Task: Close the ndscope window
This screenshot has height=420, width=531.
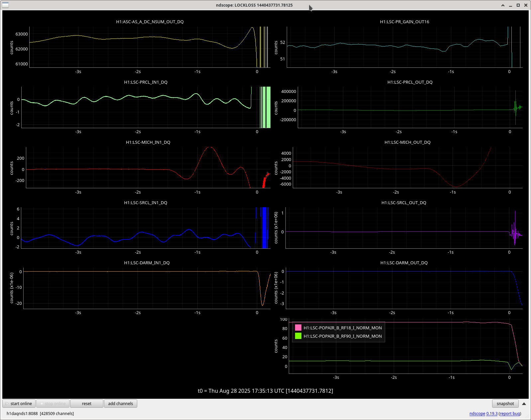Action: click(526, 5)
